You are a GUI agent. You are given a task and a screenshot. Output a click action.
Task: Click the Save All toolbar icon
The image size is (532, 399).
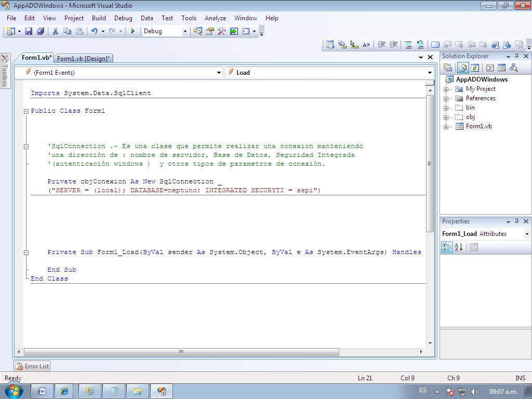[x=41, y=31]
